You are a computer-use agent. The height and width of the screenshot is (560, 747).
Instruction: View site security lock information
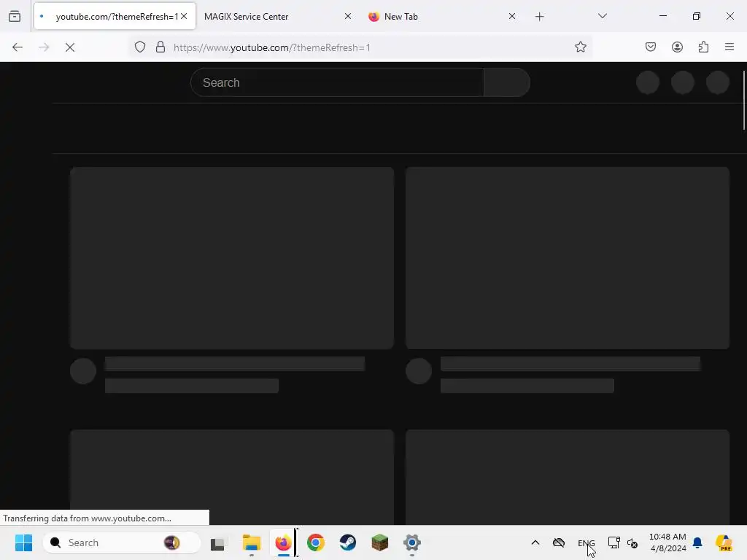point(160,47)
